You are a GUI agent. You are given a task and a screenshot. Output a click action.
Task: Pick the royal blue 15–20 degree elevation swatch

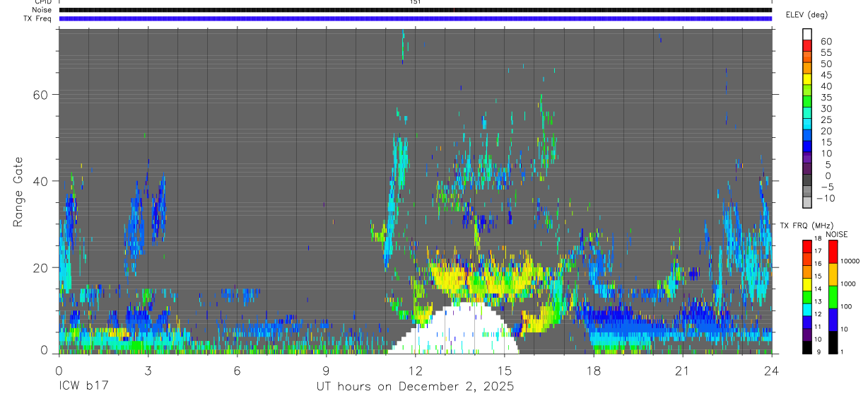click(807, 135)
